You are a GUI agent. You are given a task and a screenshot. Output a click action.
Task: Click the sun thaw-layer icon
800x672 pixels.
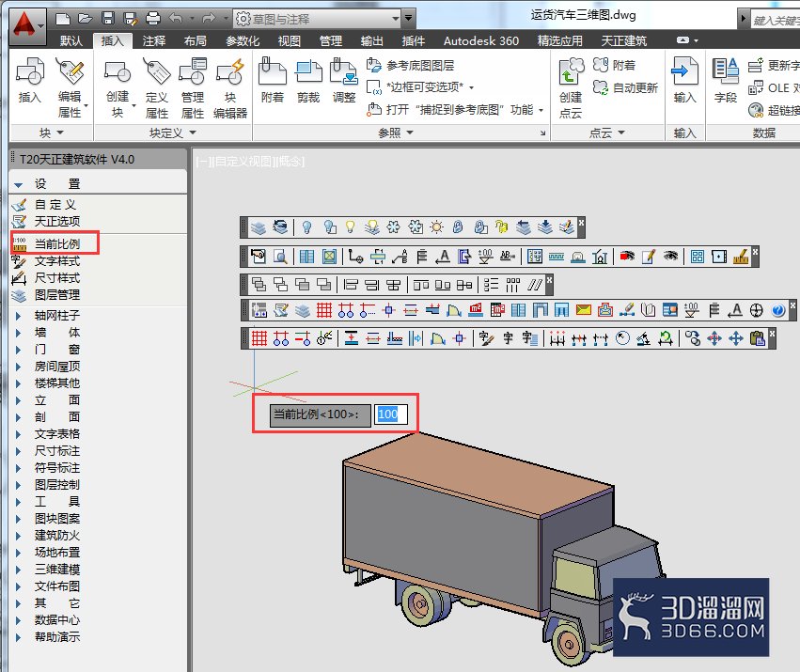[437, 227]
